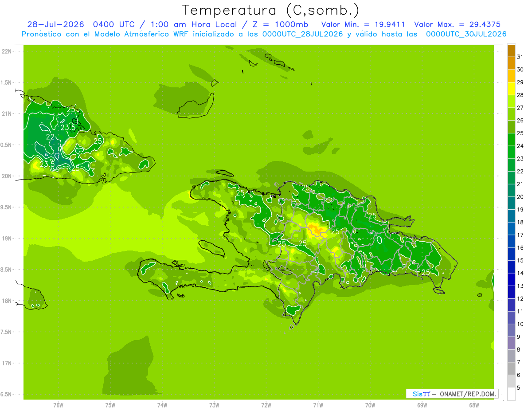Click the dark orange swatch atop the legend
Image resolution: width=532 pixels, height=411 pixels.
[511, 51]
